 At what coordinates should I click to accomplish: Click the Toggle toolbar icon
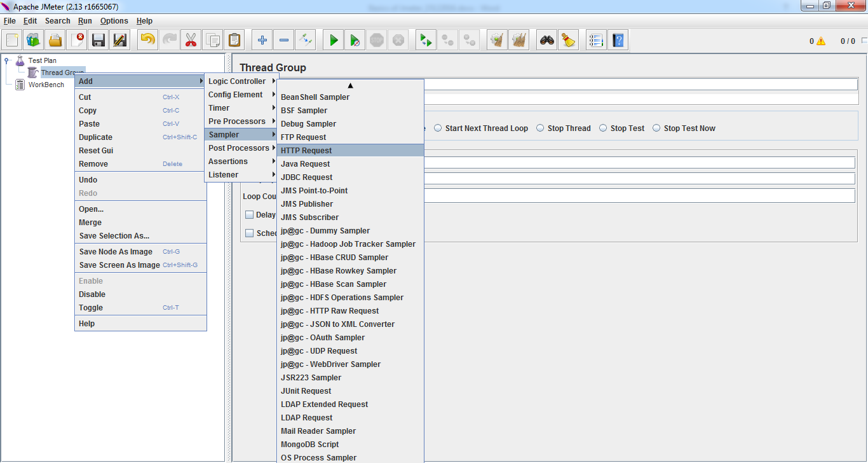pos(305,40)
